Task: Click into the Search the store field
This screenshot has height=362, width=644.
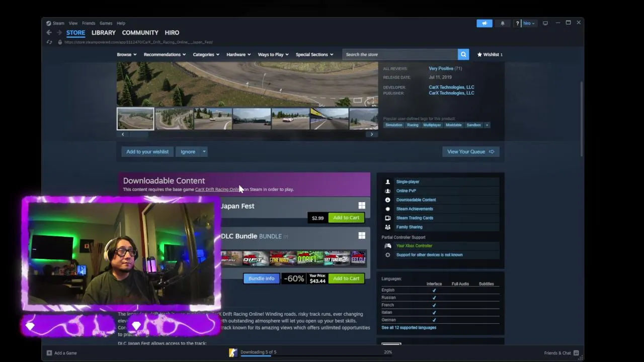Action: tap(400, 54)
